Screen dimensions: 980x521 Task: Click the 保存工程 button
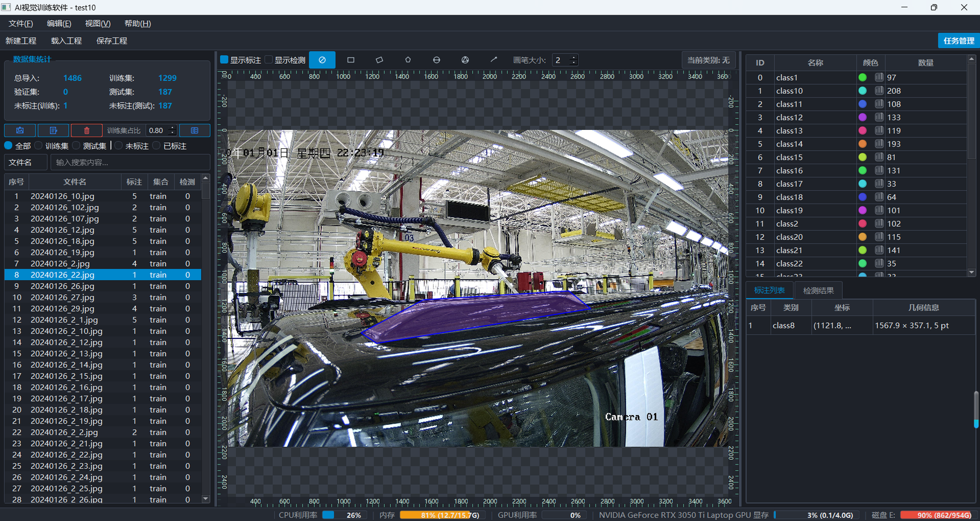click(112, 40)
